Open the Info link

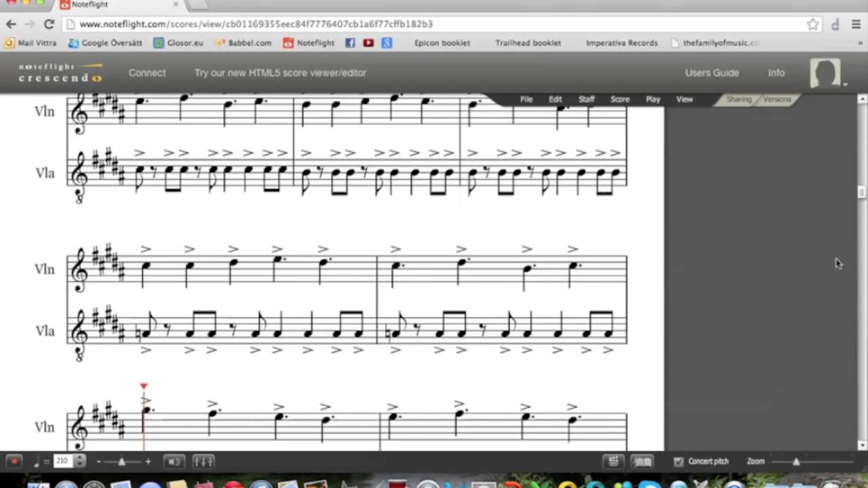point(776,73)
